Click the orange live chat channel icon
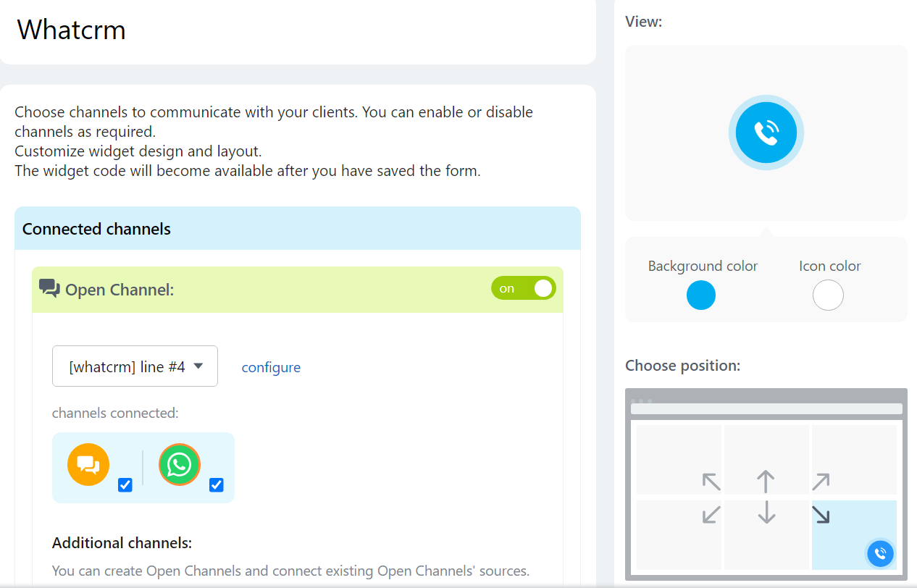 [88, 464]
